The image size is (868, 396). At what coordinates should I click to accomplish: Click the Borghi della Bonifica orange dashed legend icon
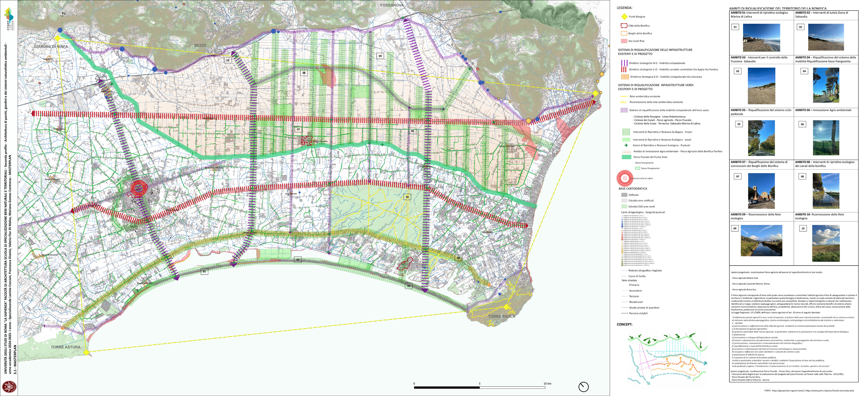(624, 33)
